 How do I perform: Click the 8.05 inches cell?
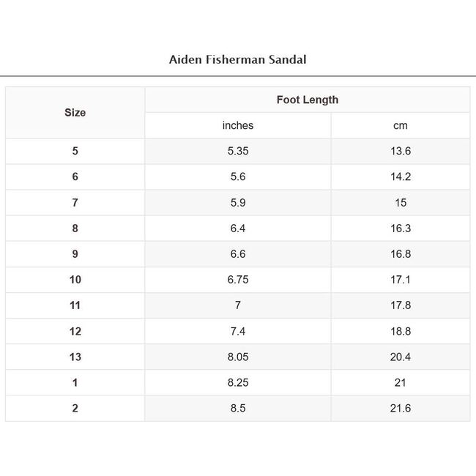pos(237,357)
